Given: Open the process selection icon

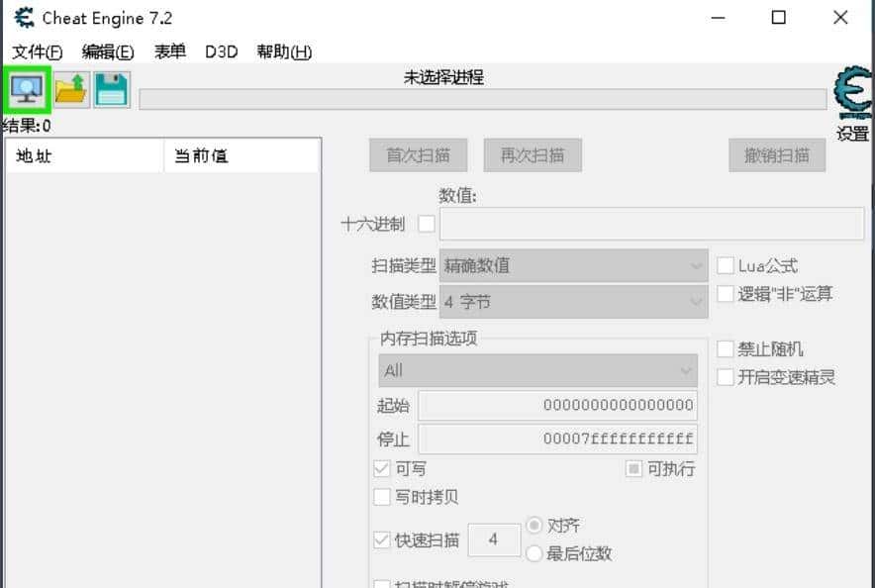Looking at the screenshot, I should pos(26,89).
